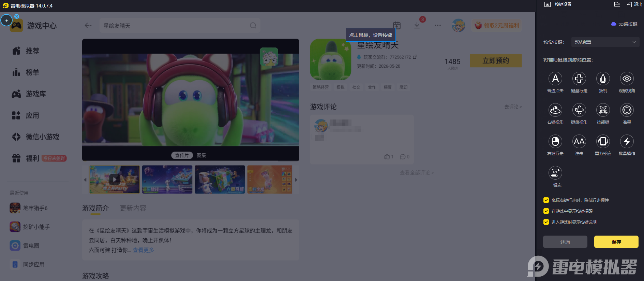Click the search field containing 星绘友晴天
This screenshot has width=644, height=281.
(180, 26)
